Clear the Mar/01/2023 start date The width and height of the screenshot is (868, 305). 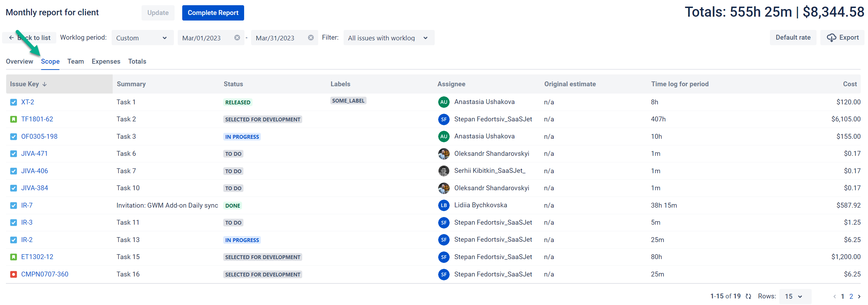(237, 38)
